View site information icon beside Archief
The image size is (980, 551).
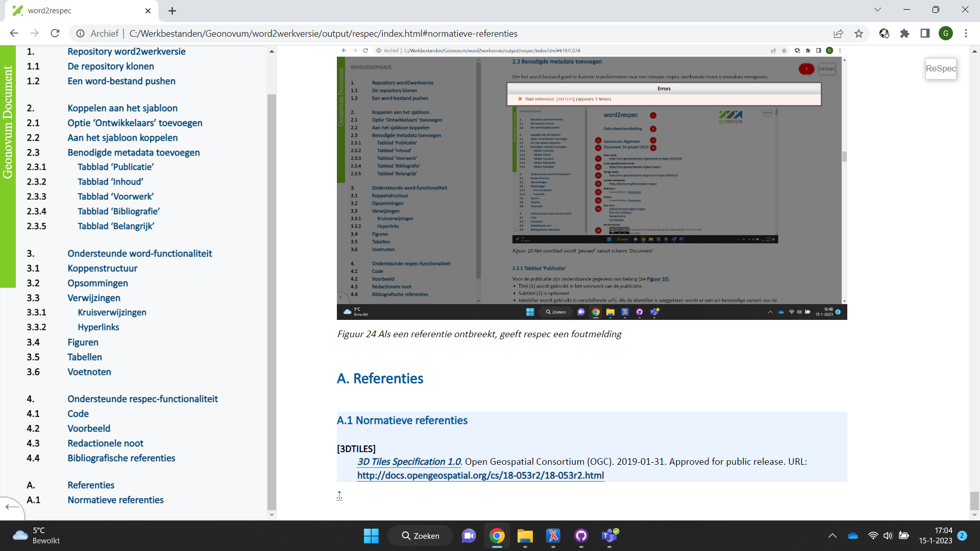80,34
